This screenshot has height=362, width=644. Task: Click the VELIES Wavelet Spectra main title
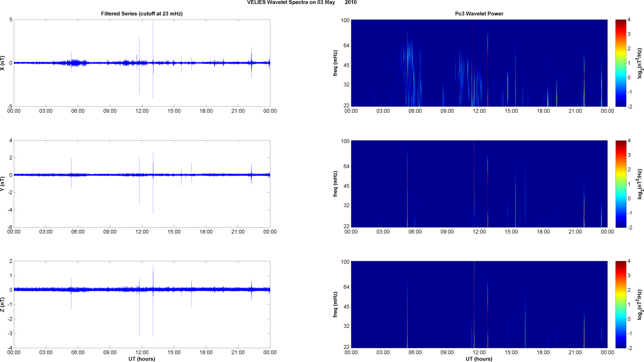tap(302, 3)
